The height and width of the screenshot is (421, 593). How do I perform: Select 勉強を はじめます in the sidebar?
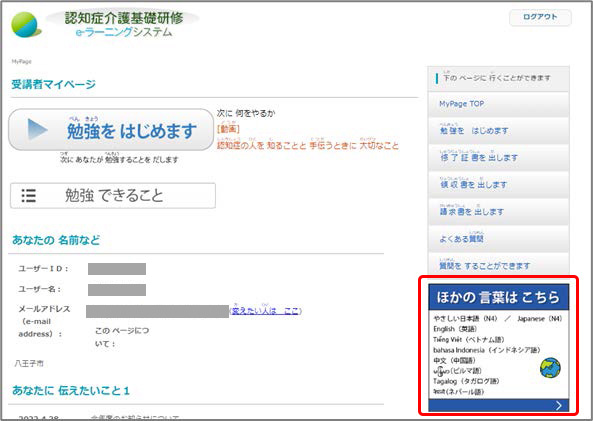[x=498, y=131]
